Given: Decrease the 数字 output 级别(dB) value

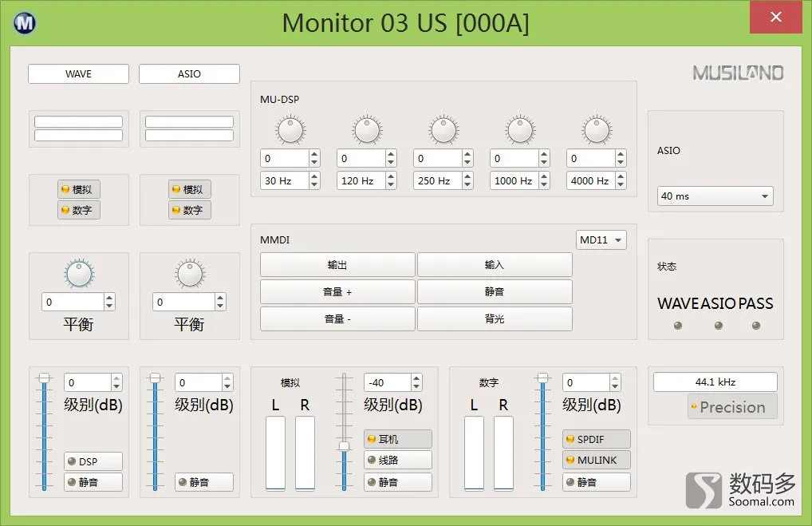Looking at the screenshot, I should (x=615, y=386).
